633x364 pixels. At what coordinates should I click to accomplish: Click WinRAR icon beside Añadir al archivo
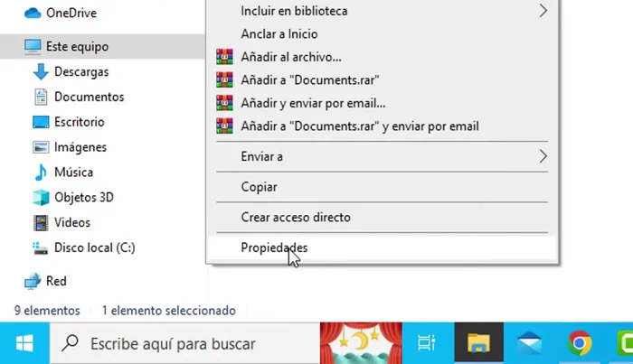[224, 57]
